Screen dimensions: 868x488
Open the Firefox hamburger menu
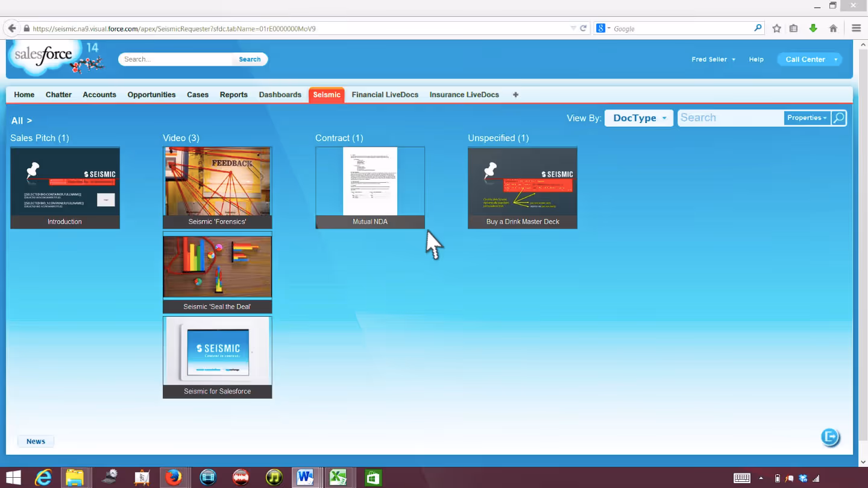[x=856, y=28]
